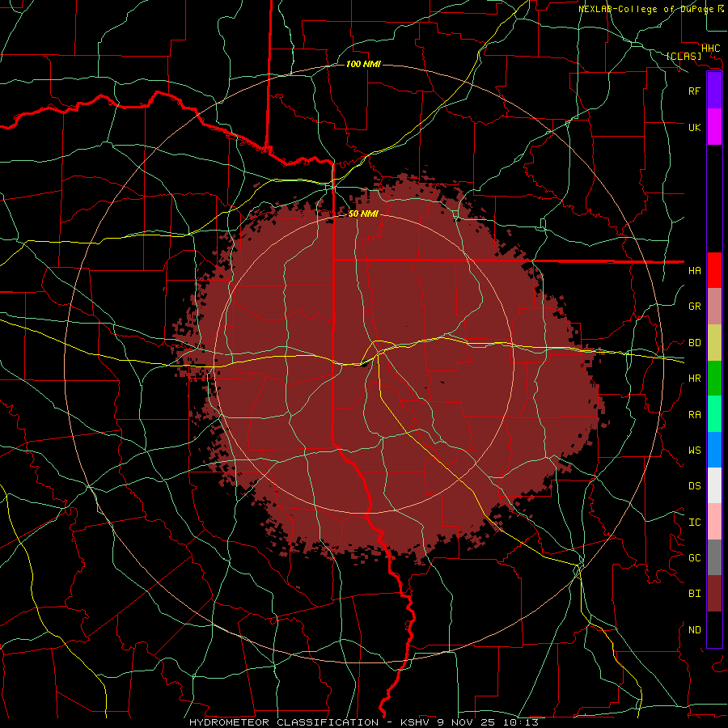The width and height of the screenshot is (728, 728).
Task: Click the IC pink legend color block
Action: pos(714,522)
